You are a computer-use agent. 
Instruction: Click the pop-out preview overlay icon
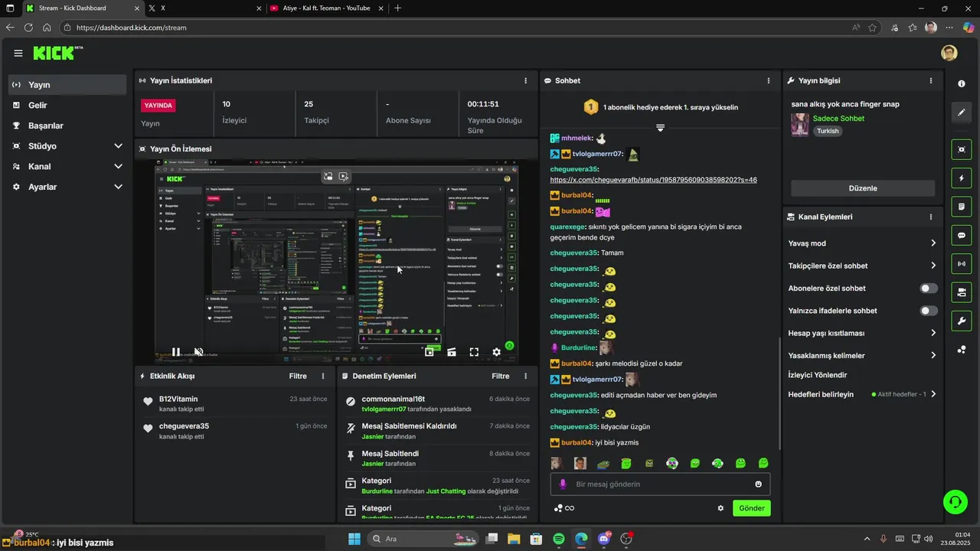click(328, 176)
